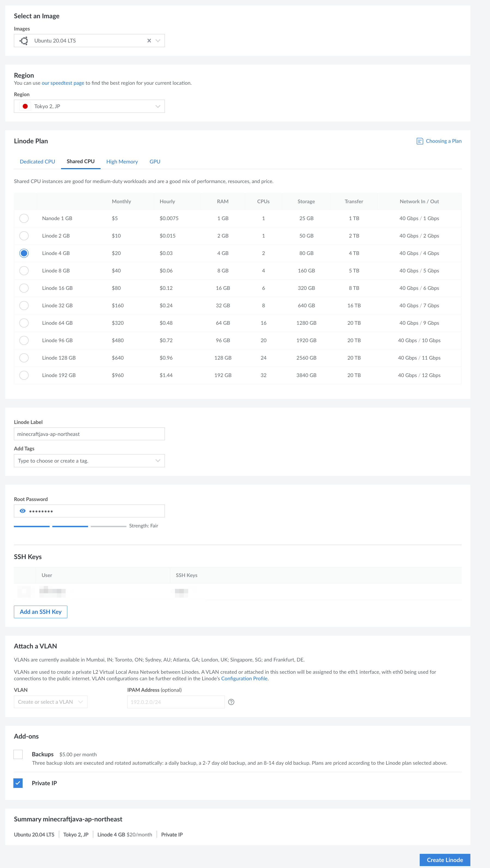Choose the Linode 192 GB plan
The width and height of the screenshot is (490, 868).
24,375
